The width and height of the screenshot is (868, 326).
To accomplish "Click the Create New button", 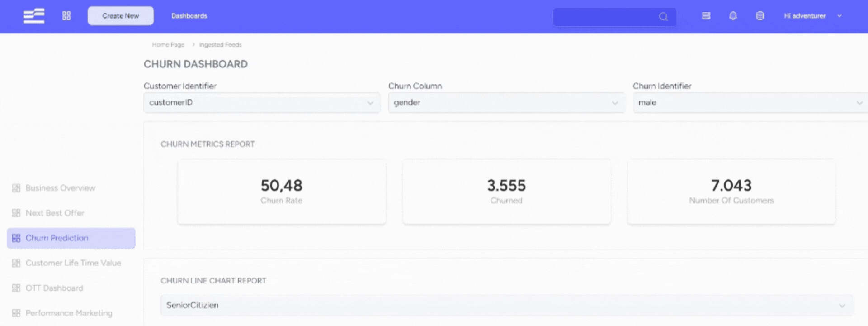I will click(121, 16).
